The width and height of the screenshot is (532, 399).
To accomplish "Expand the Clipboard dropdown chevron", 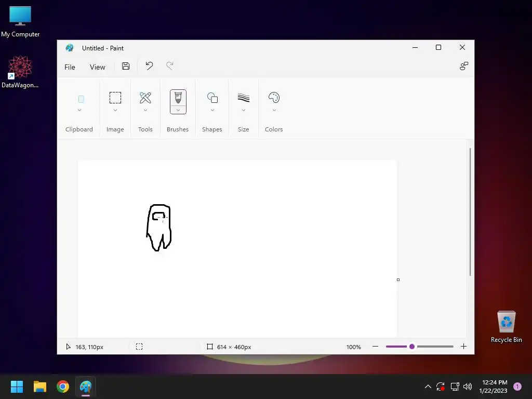I will tap(79, 110).
